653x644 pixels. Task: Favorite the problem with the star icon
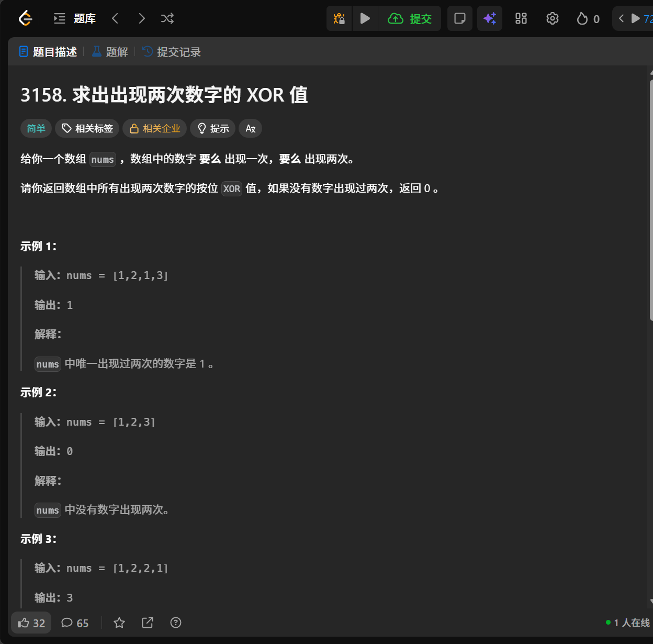[119, 623]
